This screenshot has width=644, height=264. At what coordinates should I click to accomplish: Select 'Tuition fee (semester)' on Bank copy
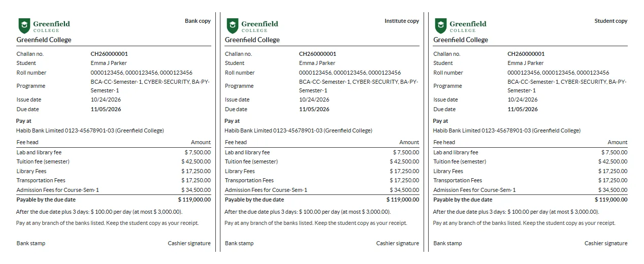click(43, 161)
